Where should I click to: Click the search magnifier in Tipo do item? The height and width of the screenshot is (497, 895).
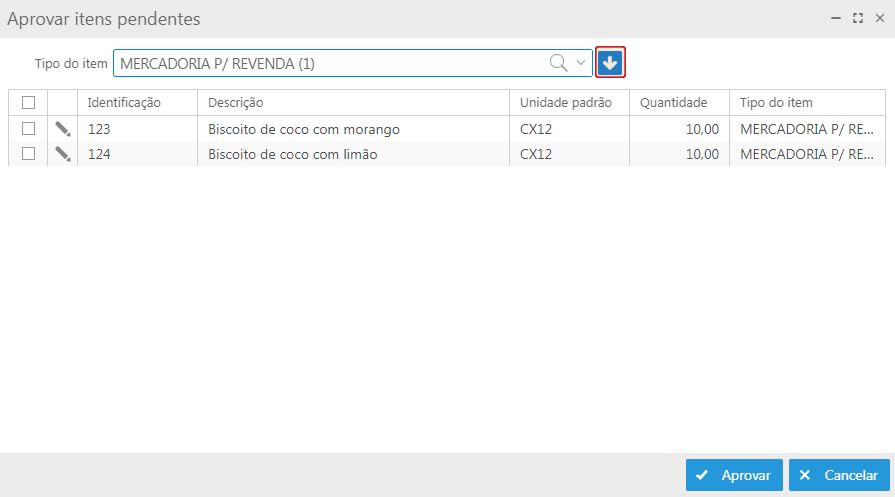(559, 63)
